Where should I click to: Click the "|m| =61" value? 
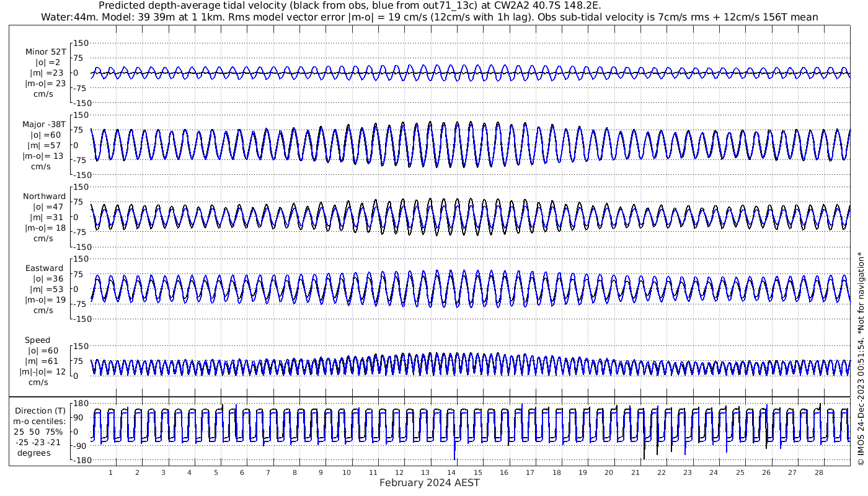click(x=43, y=361)
